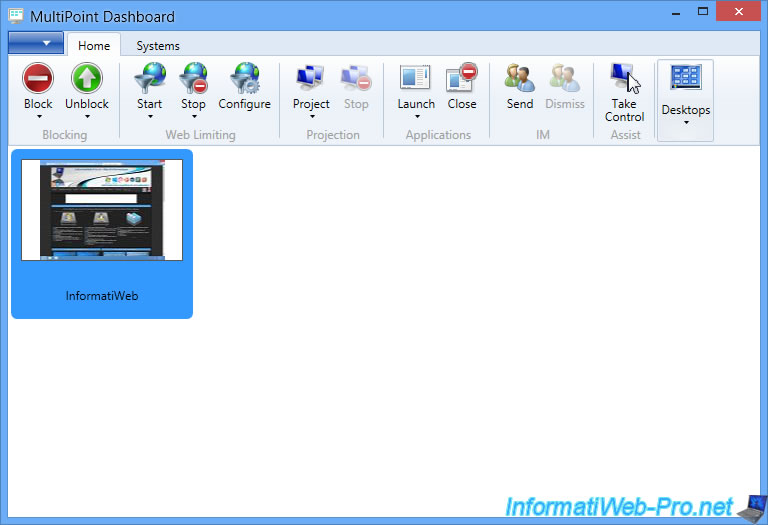Select the InformatiWeb desktop thumbnail
Viewport: 768px width, 525px height.
coord(102,210)
